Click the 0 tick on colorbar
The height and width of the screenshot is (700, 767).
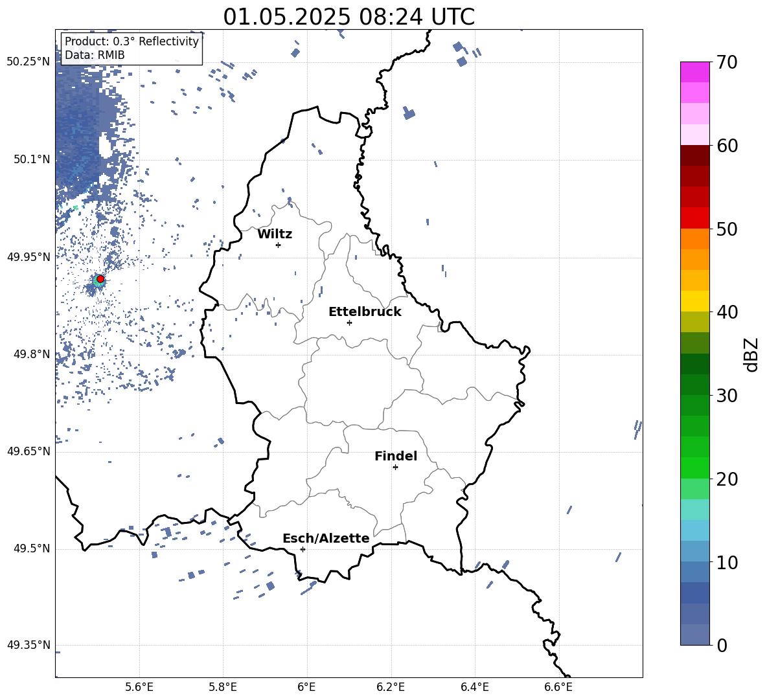tap(722, 645)
